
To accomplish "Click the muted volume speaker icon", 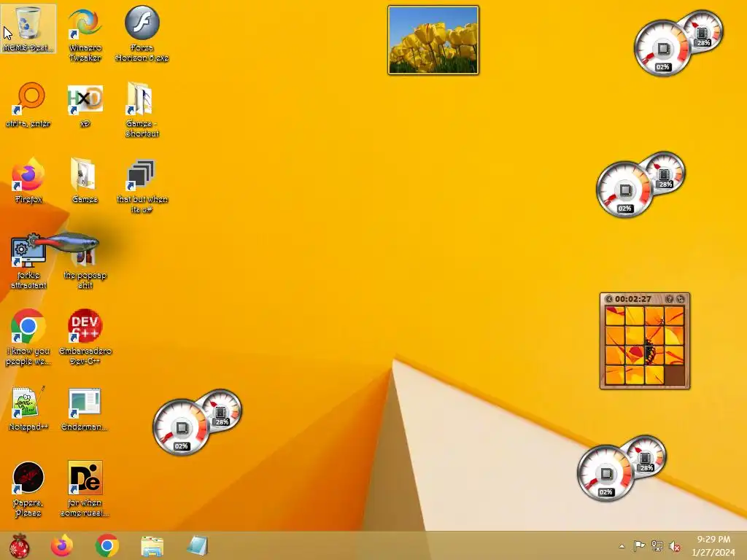I will (674, 546).
